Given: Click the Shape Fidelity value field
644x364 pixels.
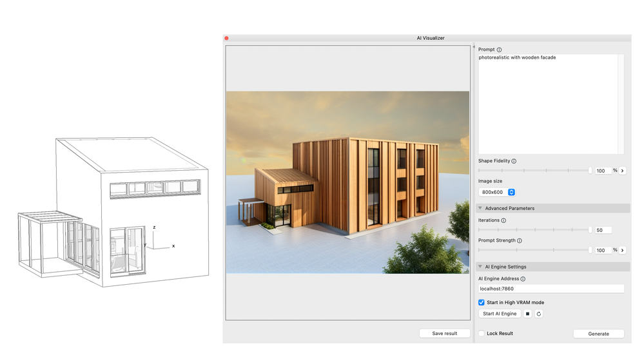Looking at the screenshot, I should 603,171.
